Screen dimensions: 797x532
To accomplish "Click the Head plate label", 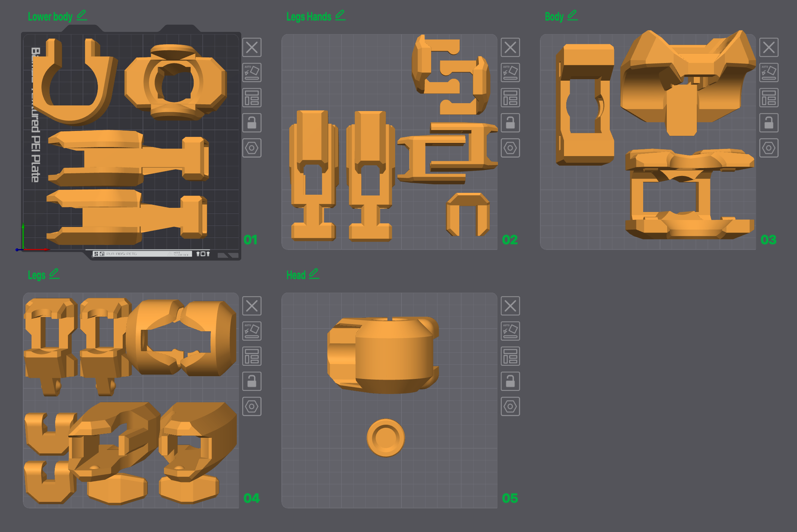I will pyautogui.click(x=296, y=275).
